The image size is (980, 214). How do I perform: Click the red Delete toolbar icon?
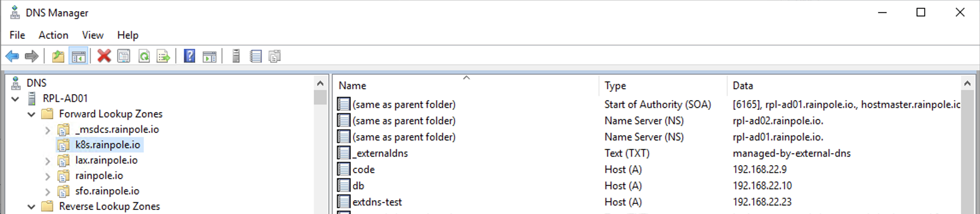(x=103, y=56)
